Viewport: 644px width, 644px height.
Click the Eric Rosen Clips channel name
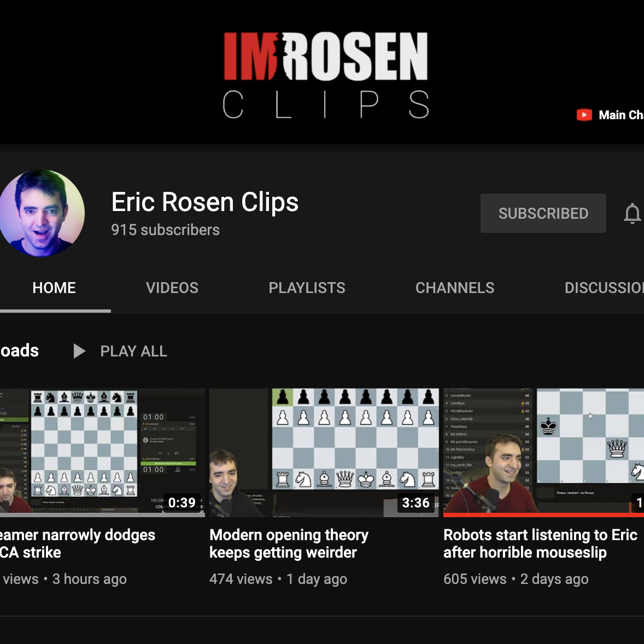tap(204, 202)
